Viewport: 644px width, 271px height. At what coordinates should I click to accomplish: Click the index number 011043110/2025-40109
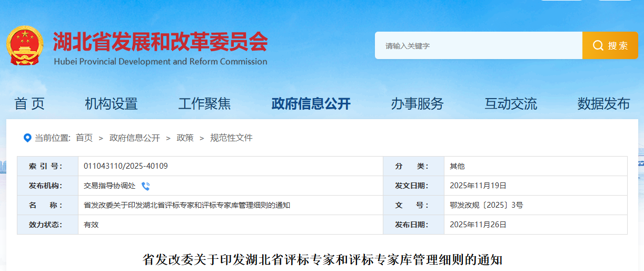click(x=126, y=167)
